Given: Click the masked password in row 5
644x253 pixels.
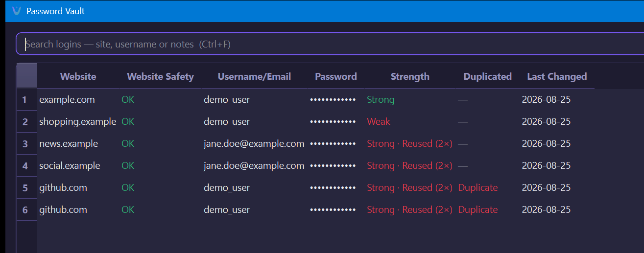Looking at the screenshot, I should (x=333, y=188).
